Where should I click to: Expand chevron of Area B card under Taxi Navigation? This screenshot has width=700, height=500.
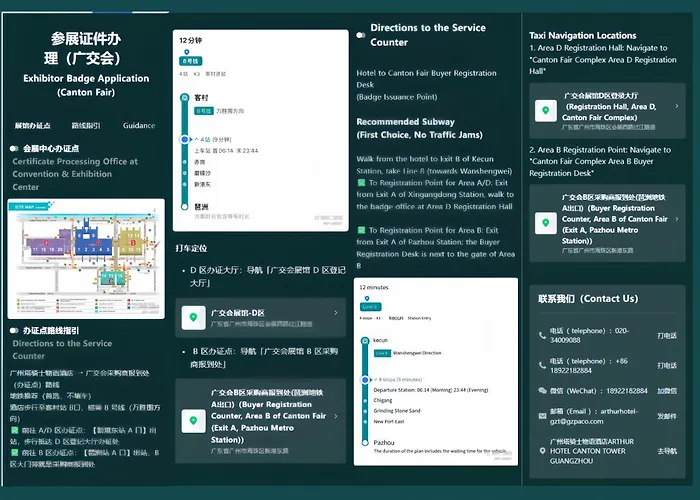point(677,219)
